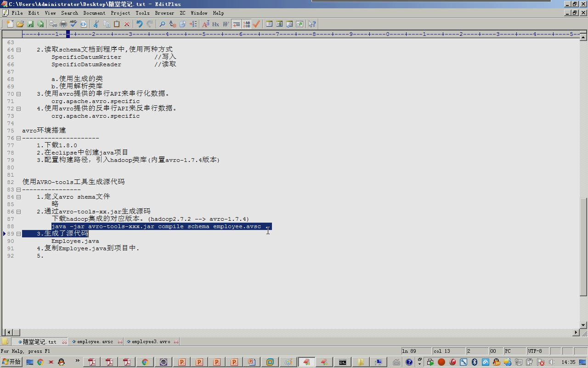
Task: Click the Hex Viewer (Hx) icon
Action: coord(215,24)
